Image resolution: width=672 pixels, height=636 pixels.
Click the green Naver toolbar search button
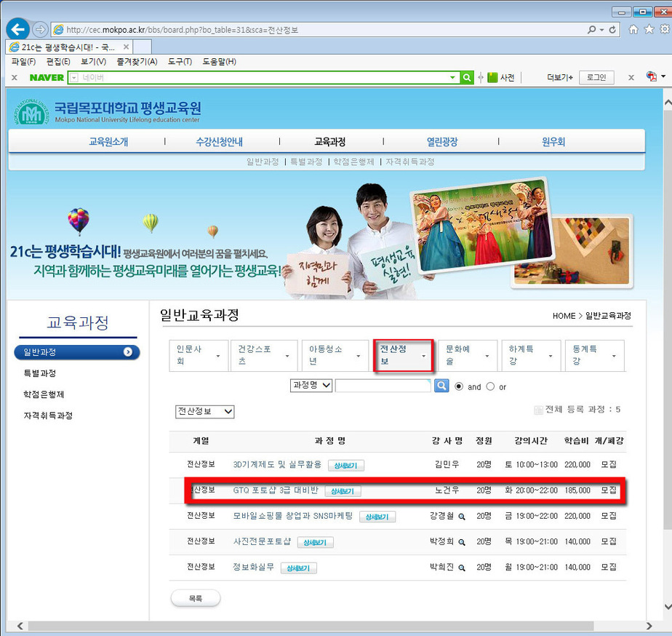click(467, 78)
